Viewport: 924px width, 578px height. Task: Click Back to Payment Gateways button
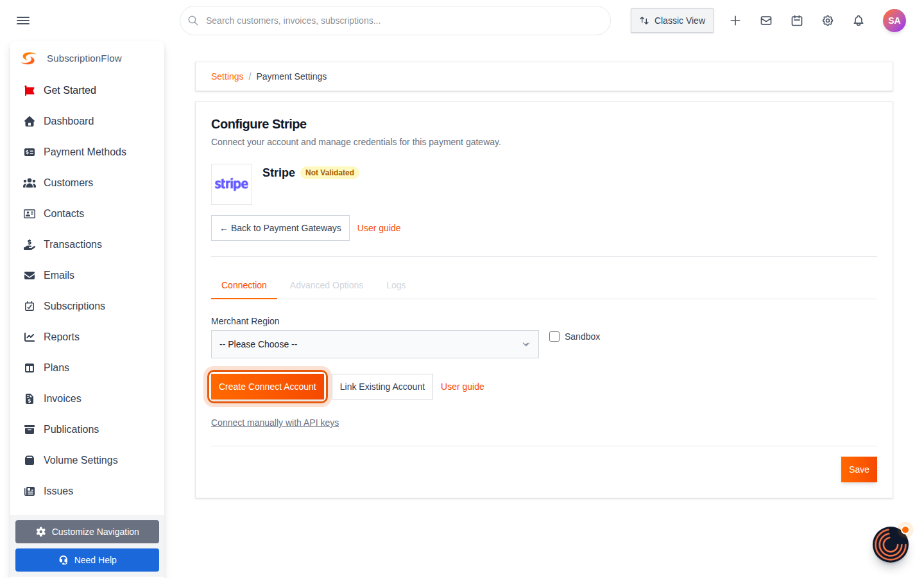(280, 228)
